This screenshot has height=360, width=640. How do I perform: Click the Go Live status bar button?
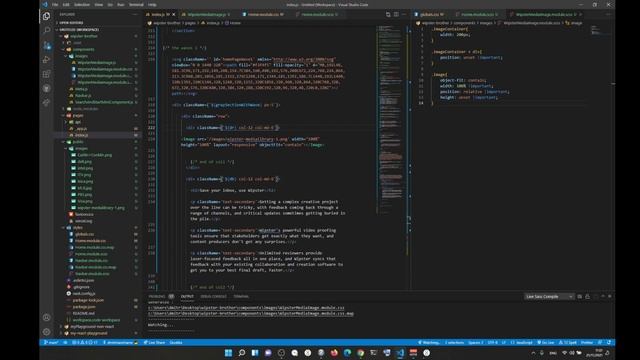point(546,342)
